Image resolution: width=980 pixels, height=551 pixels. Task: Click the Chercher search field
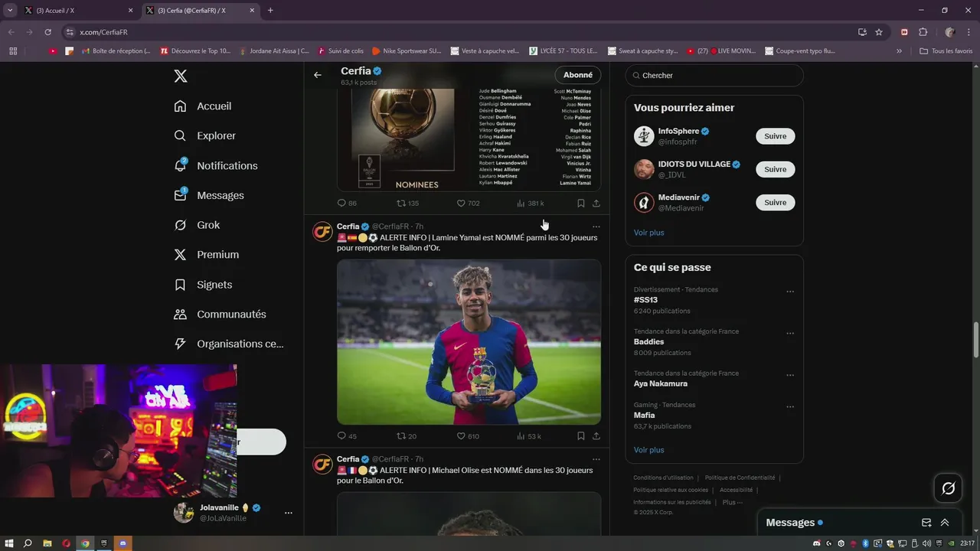point(714,76)
